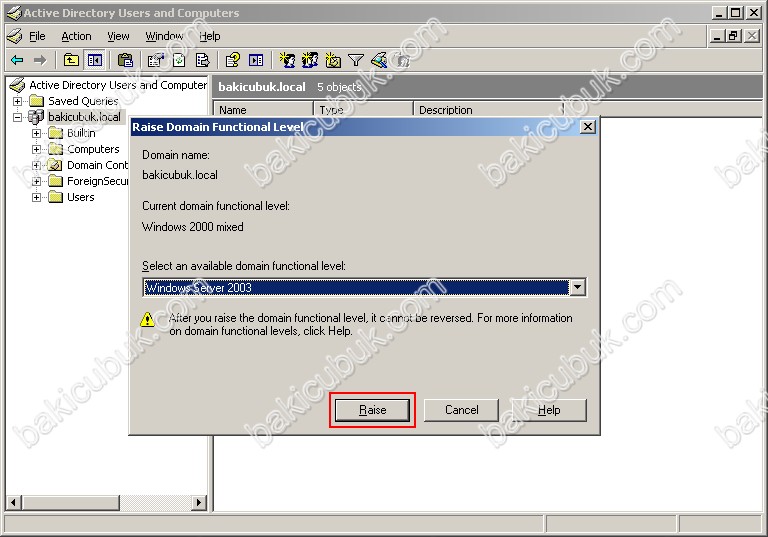Go up one level folder icon
Viewport: 768px width, 537px height.
coord(72,60)
